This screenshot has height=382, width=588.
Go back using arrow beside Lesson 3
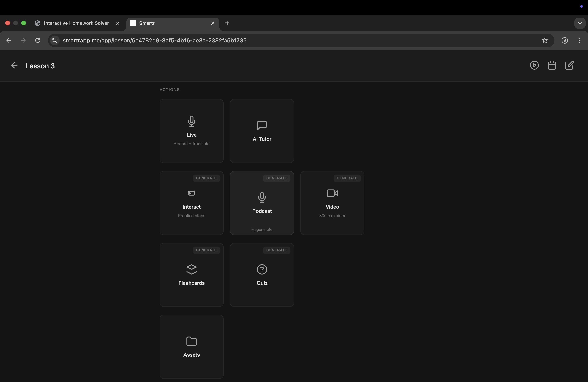click(14, 65)
